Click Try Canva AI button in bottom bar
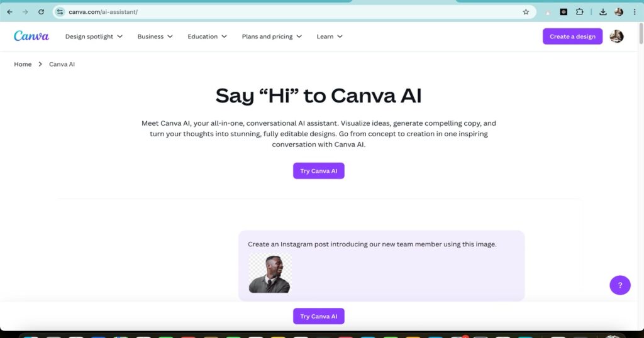The width and height of the screenshot is (644, 338). pos(319,316)
